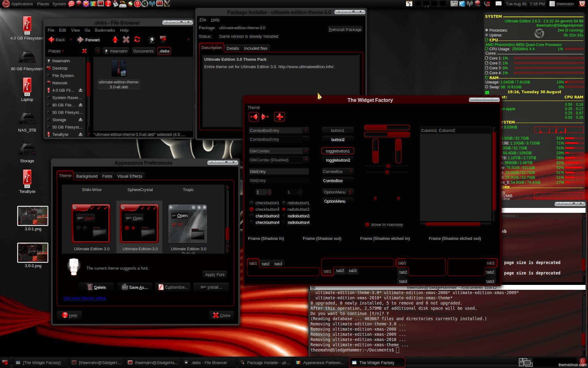
Task: Reload folder with the red refresh icon
Action: coord(137,39)
